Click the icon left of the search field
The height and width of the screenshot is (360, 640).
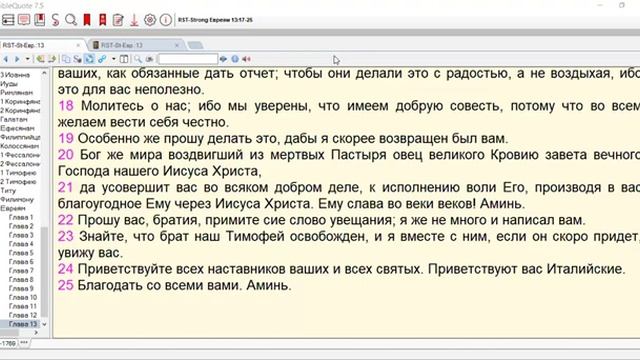pos(149,59)
